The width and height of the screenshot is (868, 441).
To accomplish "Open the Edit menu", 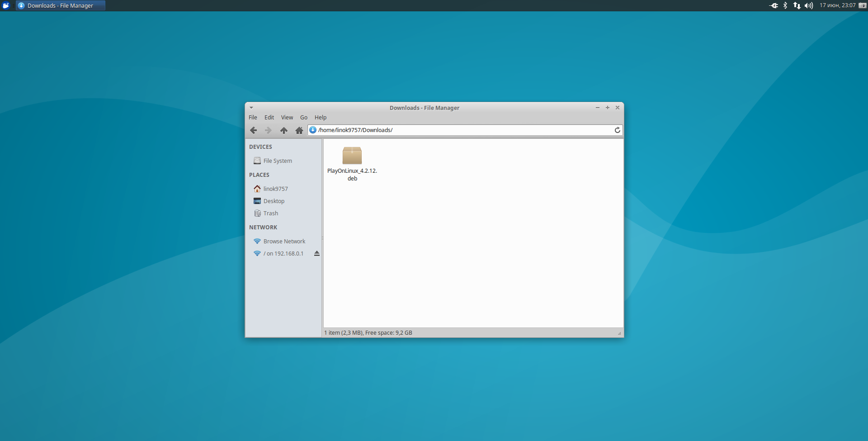I will 269,118.
